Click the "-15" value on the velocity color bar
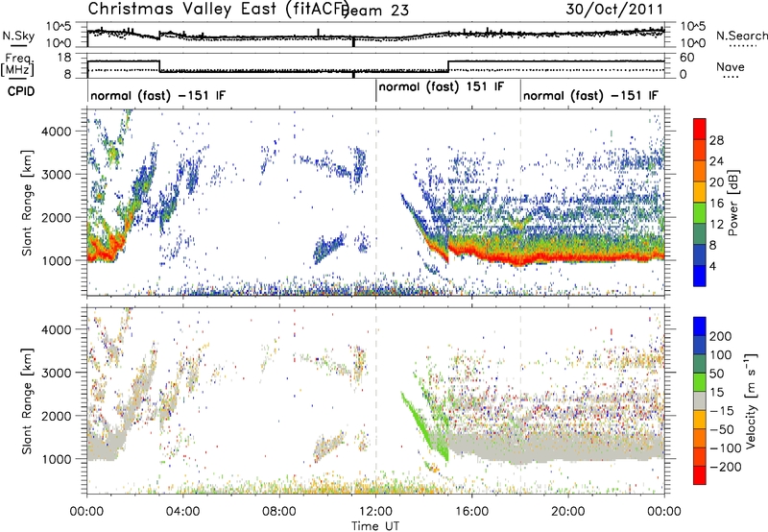 tap(722, 411)
